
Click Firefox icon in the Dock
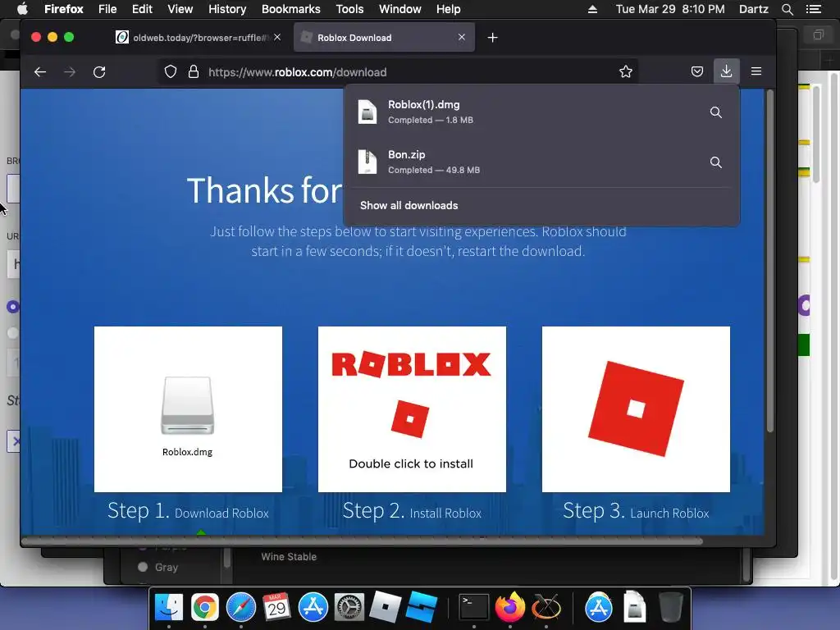510,607
